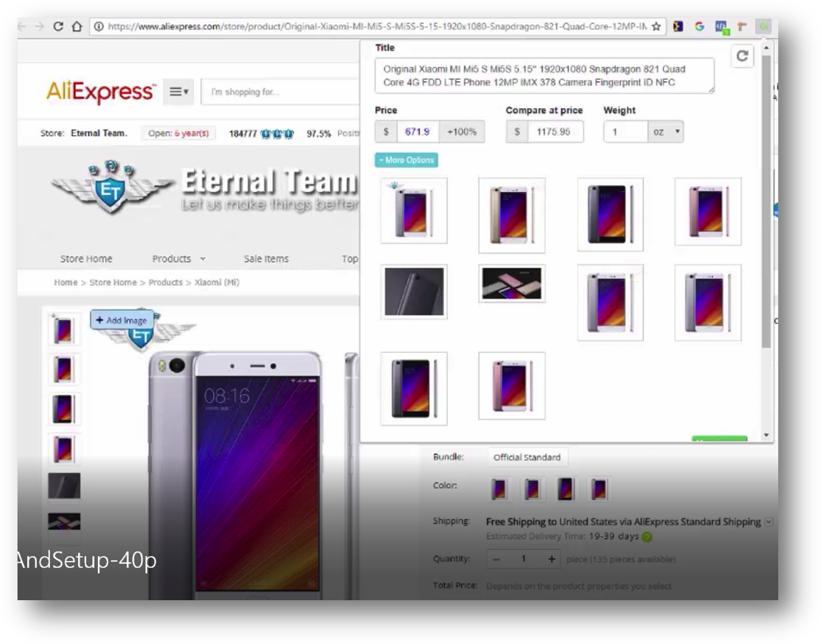Select the Official Standard bundle option
822x644 pixels.
527,457
